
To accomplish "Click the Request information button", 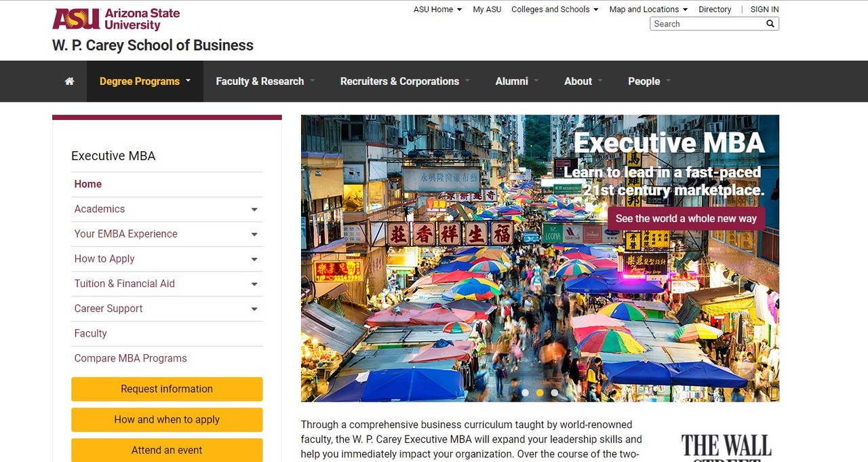I will click(x=167, y=389).
